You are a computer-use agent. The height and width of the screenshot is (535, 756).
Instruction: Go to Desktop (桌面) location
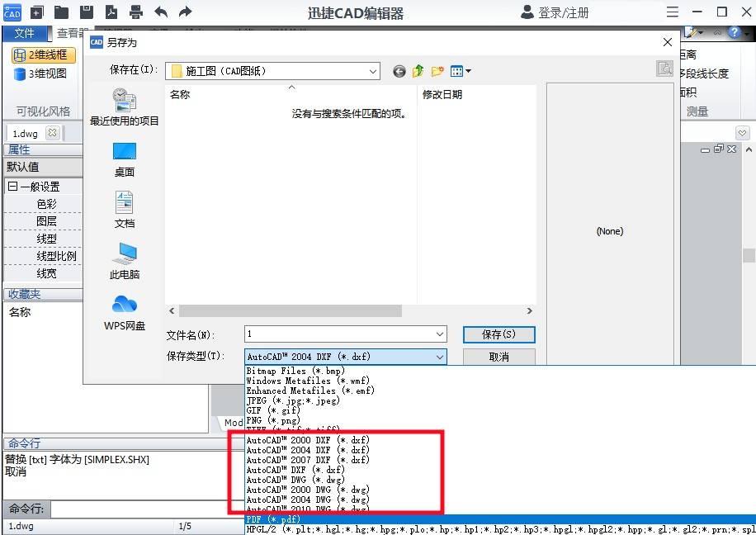125,160
